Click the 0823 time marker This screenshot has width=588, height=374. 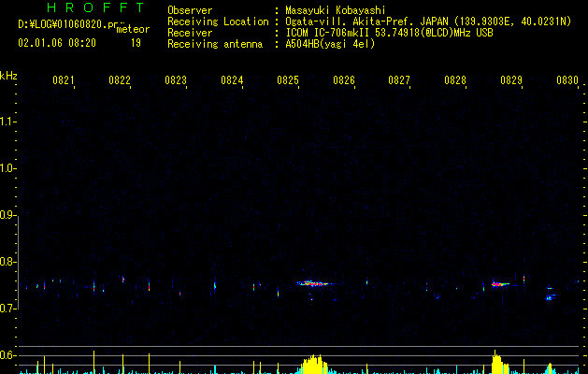pyautogui.click(x=176, y=80)
